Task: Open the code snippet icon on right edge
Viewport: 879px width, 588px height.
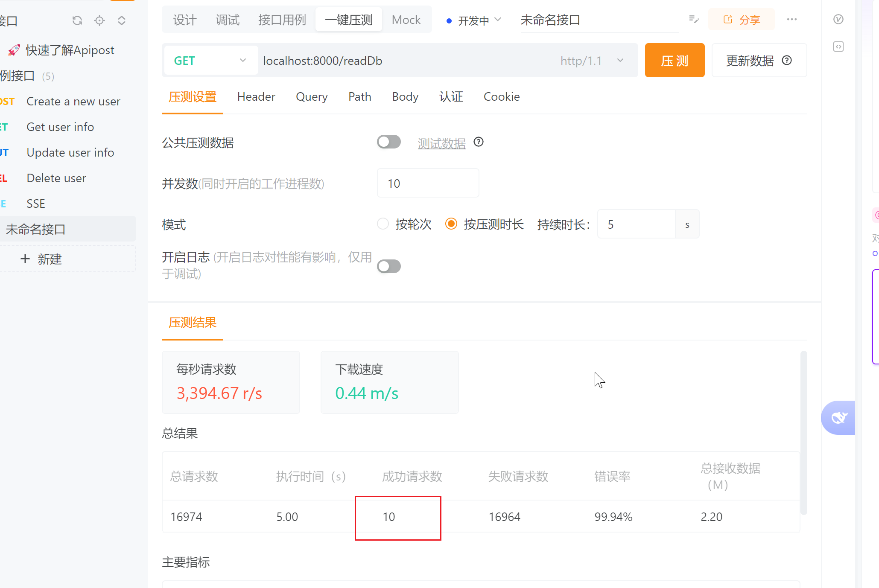Action: coord(838,47)
